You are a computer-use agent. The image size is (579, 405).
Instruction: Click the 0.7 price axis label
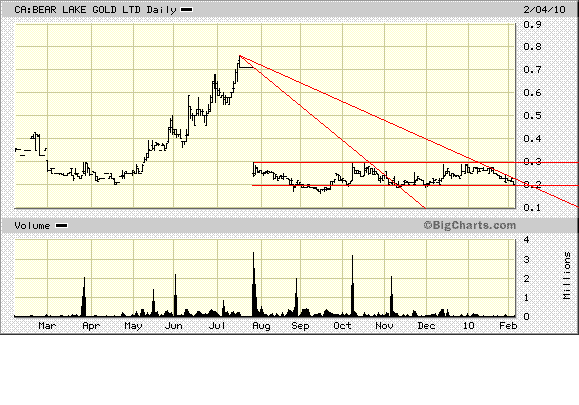point(532,69)
